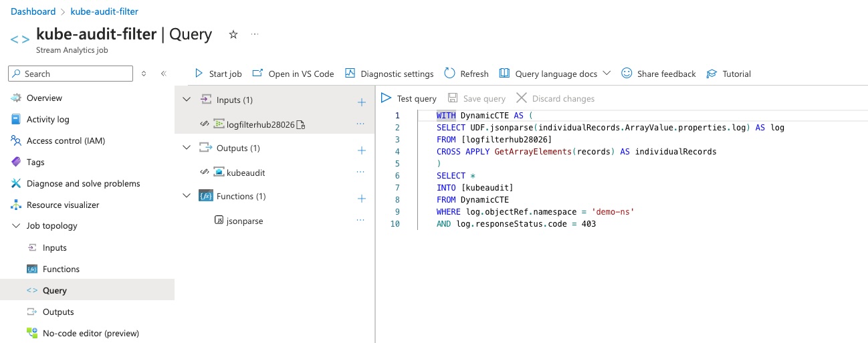Viewport: 868px width, 343px height.
Task: Open the query in VS Code
Action: tap(294, 74)
